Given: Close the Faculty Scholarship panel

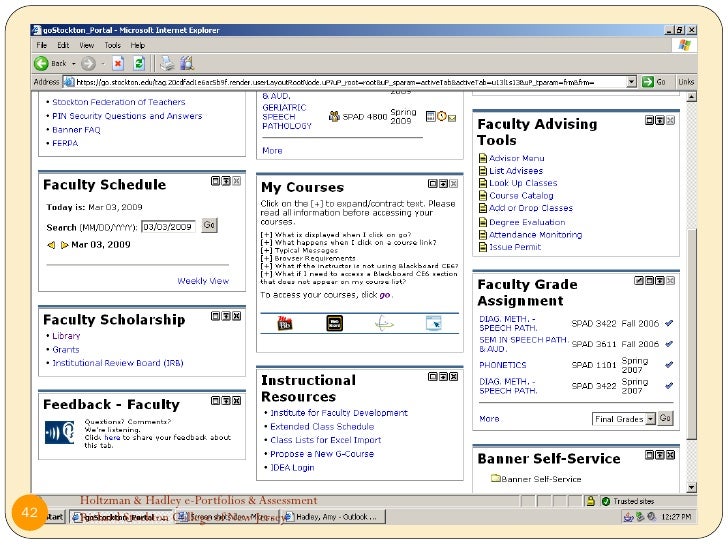Looking at the screenshot, I should 237,316.
